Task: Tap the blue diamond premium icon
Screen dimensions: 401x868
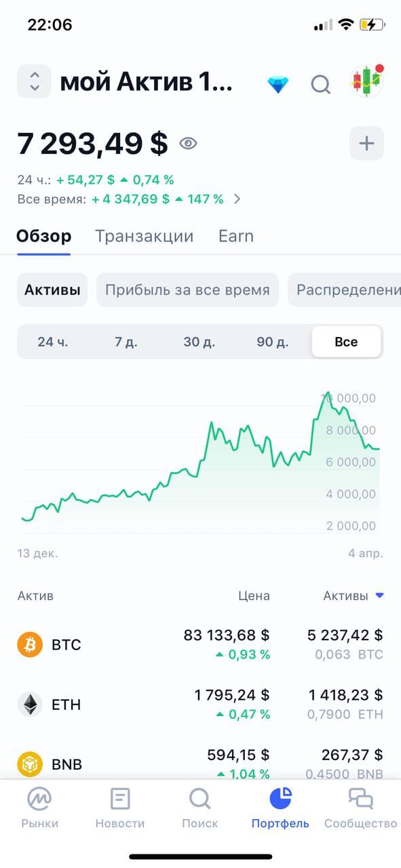Action: pos(278,85)
